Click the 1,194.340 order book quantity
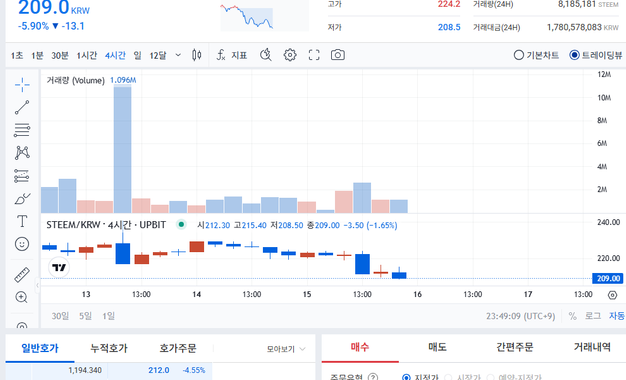Viewport: 626px width, 380px height. 85,370
